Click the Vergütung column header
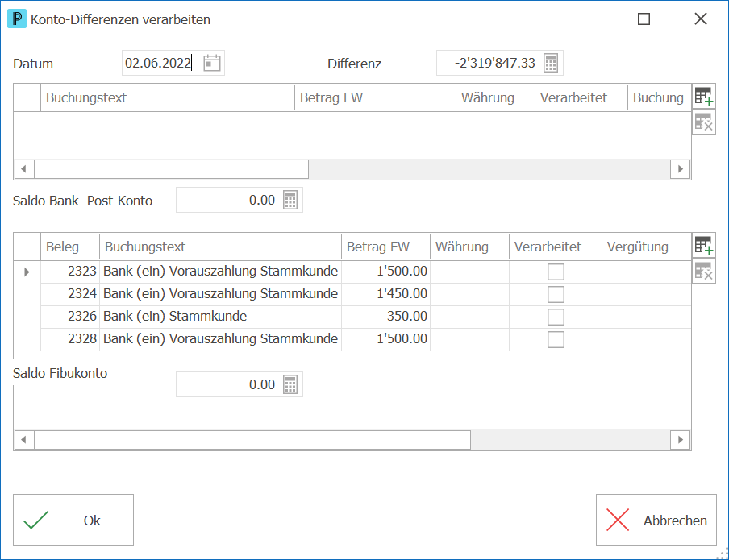Image resolution: width=729 pixels, height=560 pixels. pos(645,247)
